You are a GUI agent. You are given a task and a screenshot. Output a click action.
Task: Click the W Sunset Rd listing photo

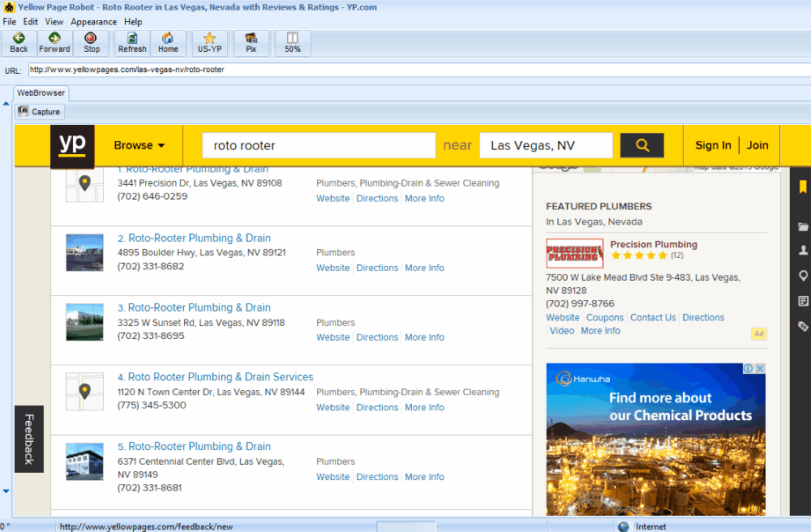click(x=85, y=322)
